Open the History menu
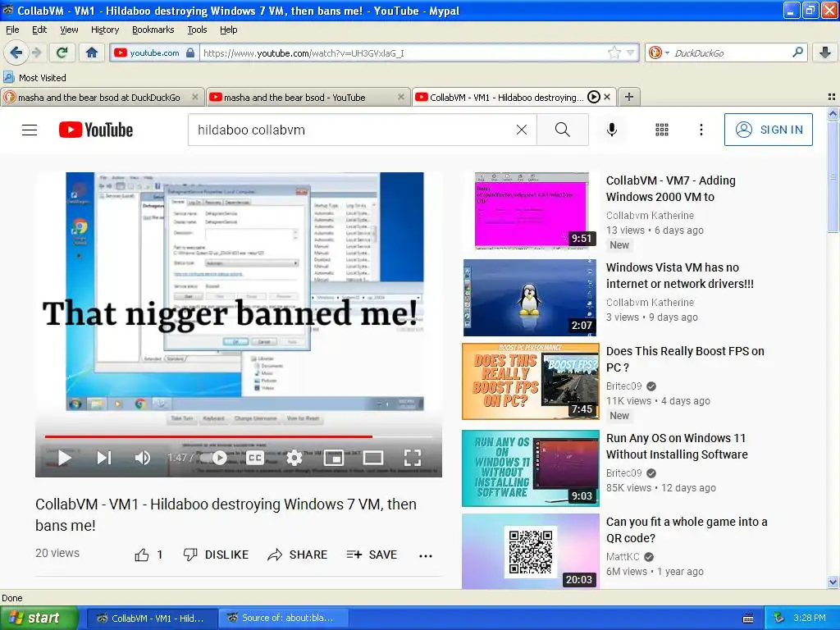840x630 pixels. (104, 30)
